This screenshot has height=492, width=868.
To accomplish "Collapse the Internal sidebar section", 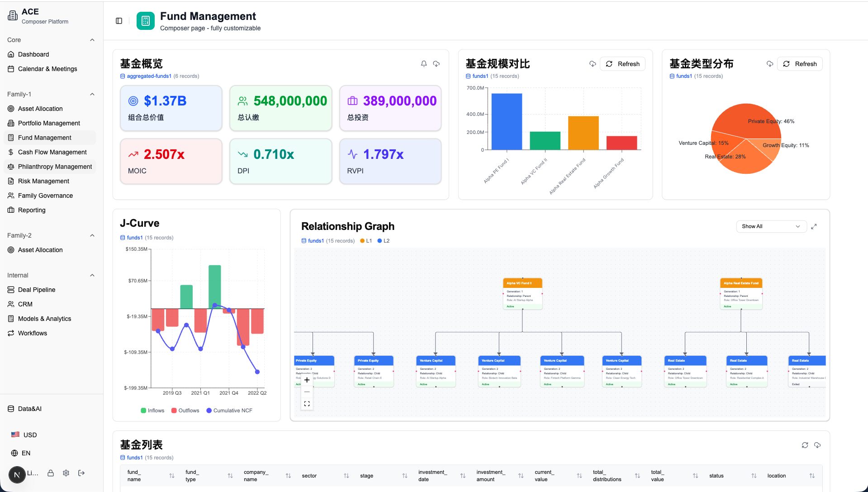I will [x=92, y=275].
